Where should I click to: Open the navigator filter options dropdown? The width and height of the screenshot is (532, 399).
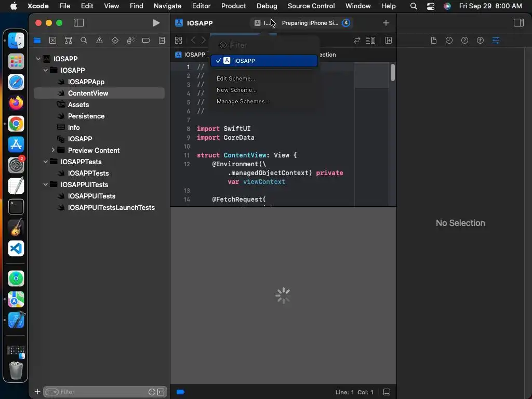52,392
